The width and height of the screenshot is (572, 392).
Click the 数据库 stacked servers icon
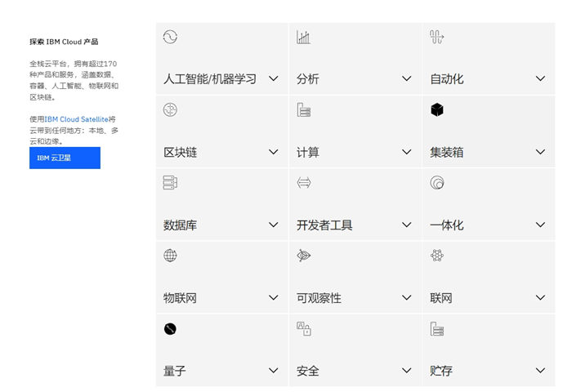(170, 183)
